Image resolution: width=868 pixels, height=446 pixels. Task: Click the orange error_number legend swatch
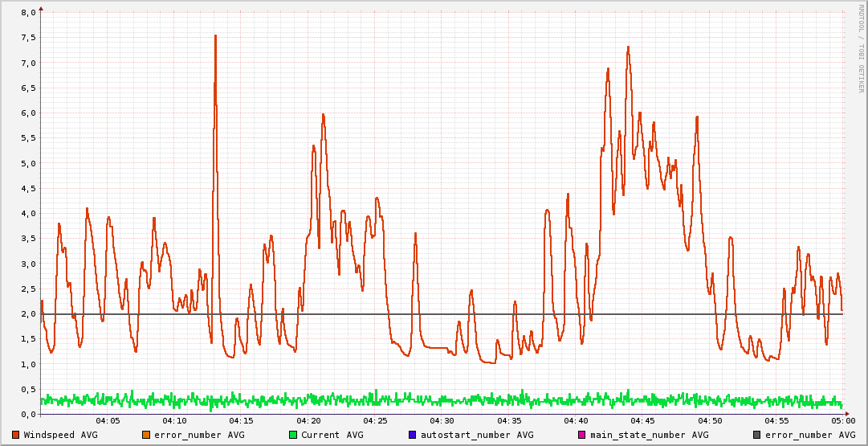pos(145,435)
